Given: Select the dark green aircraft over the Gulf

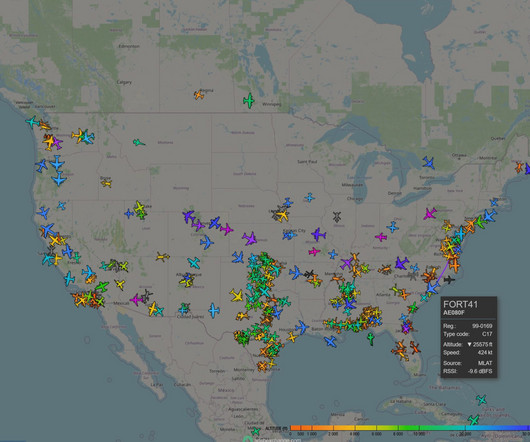Looking at the screenshot, I should click(371, 338).
